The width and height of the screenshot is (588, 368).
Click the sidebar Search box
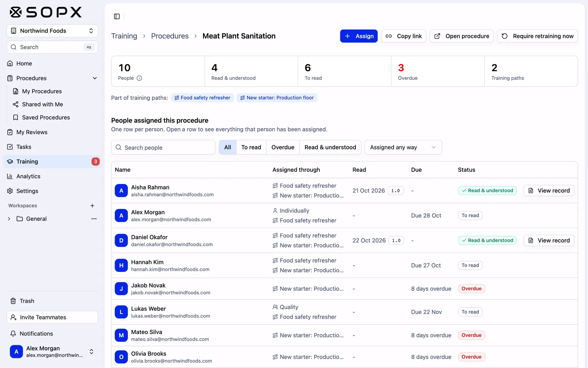click(x=52, y=47)
